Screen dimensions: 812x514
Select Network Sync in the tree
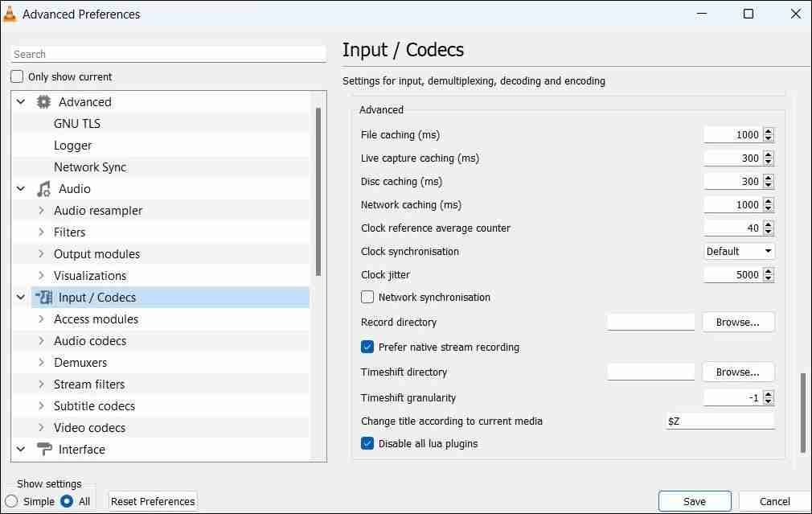tap(89, 167)
